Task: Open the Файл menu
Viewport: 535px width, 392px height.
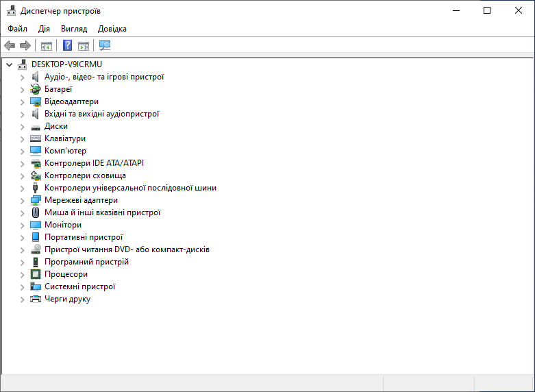Action: pyautogui.click(x=18, y=29)
